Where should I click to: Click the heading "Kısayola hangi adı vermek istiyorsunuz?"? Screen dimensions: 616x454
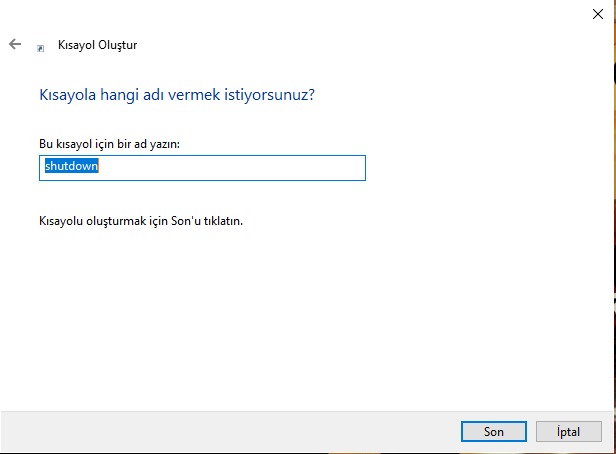177,95
